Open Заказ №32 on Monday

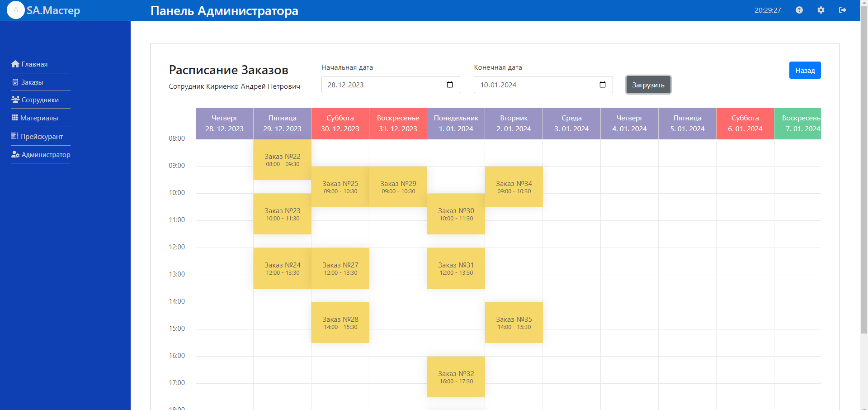pyautogui.click(x=456, y=377)
